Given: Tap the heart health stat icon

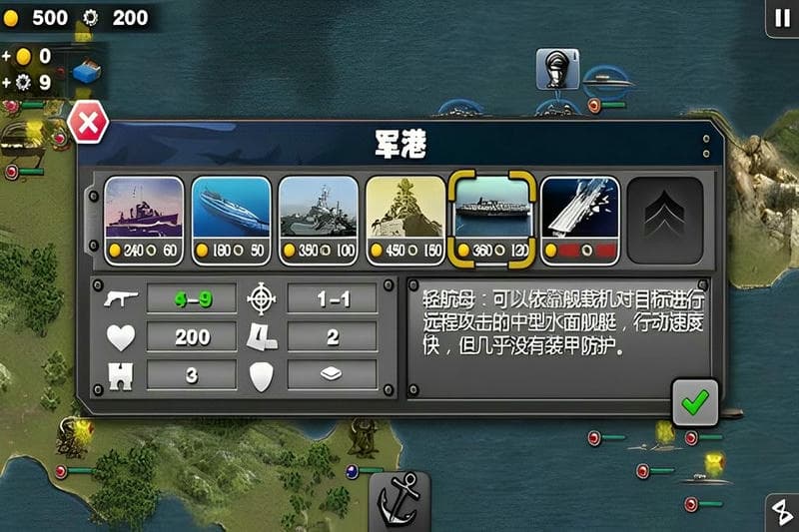Looking at the screenshot, I should [x=121, y=337].
